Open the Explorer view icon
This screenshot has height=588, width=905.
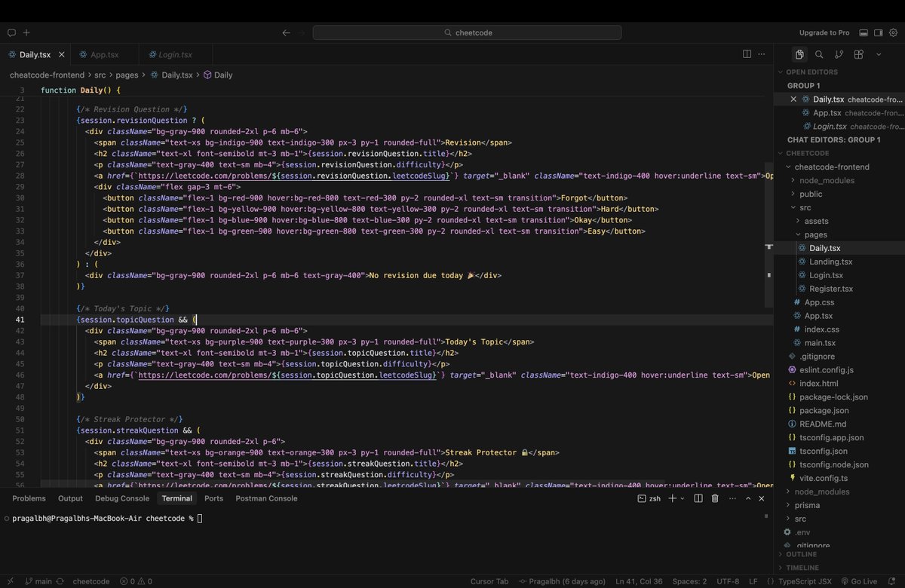tap(799, 54)
